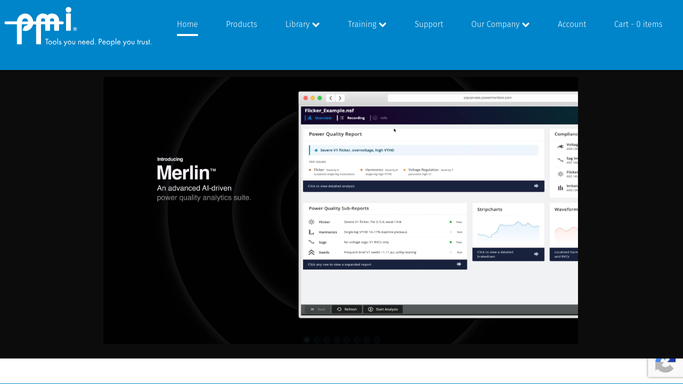Click the Flicker sub-report row icon

pos(311,222)
